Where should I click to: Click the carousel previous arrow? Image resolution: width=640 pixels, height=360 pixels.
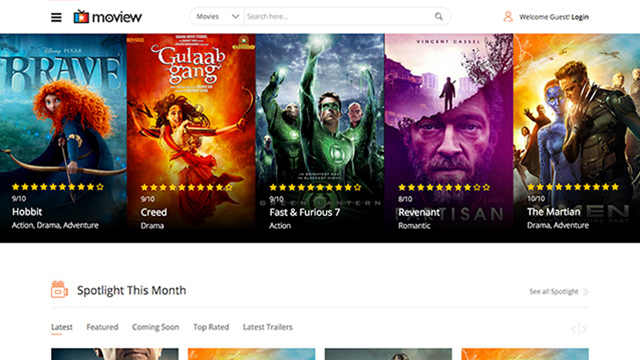574,329
